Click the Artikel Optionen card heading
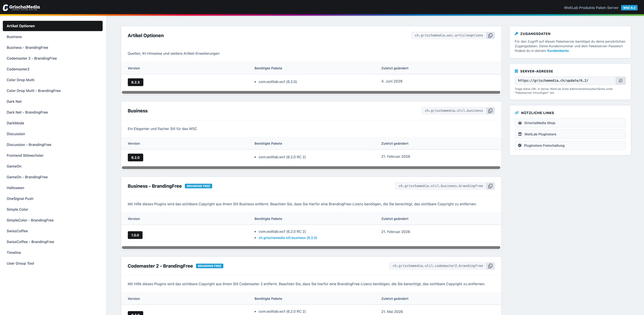644x315 pixels. click(146, 36)
